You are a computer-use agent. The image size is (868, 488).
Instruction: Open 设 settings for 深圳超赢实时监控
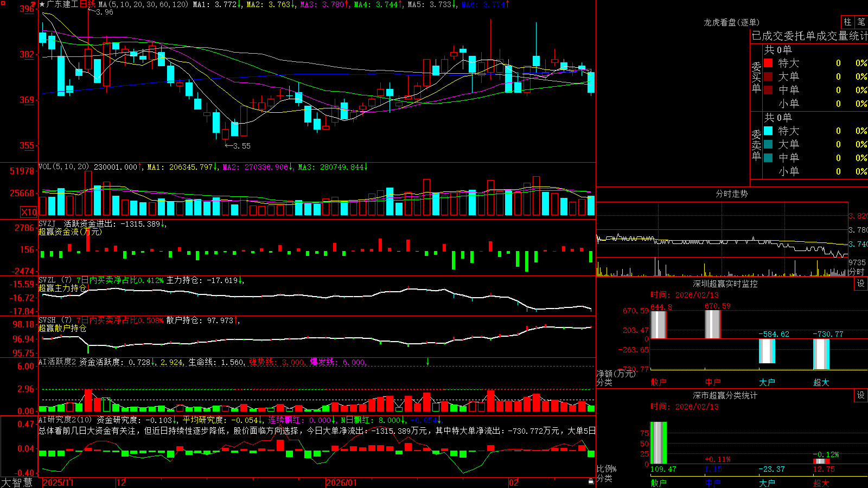(x=861, y=284)
